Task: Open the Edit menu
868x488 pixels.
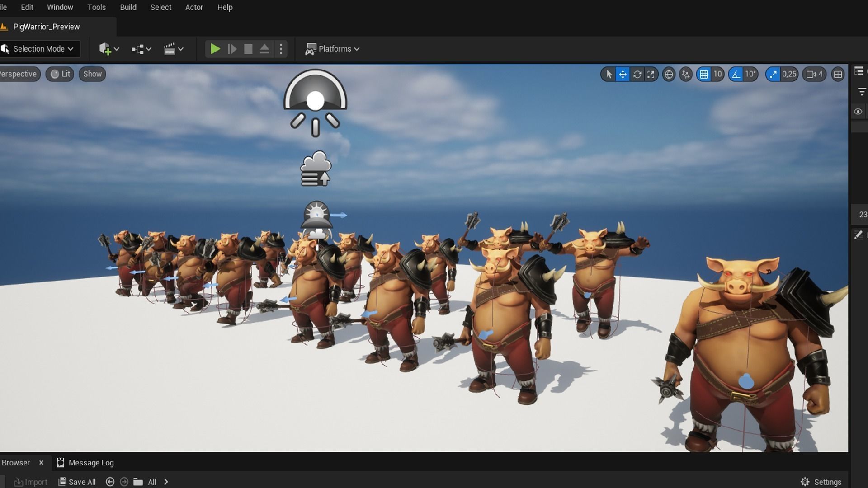Action: pos(27,7)
